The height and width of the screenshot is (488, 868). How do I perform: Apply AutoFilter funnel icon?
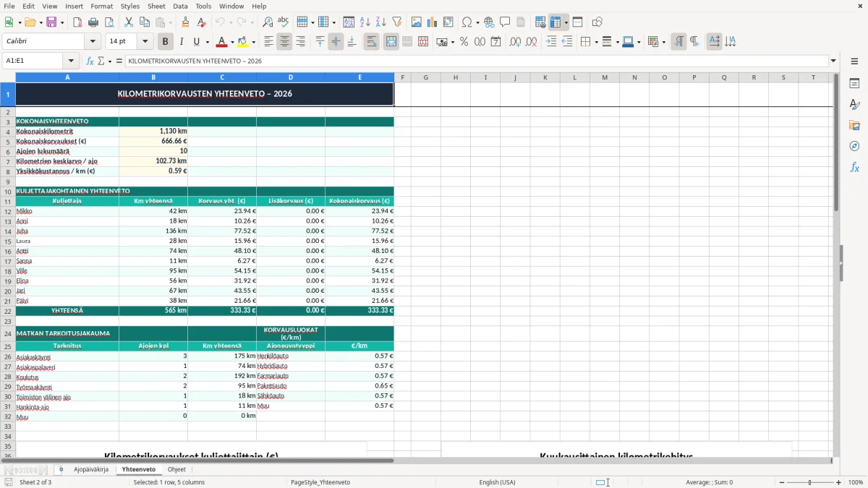pos(397,22)
